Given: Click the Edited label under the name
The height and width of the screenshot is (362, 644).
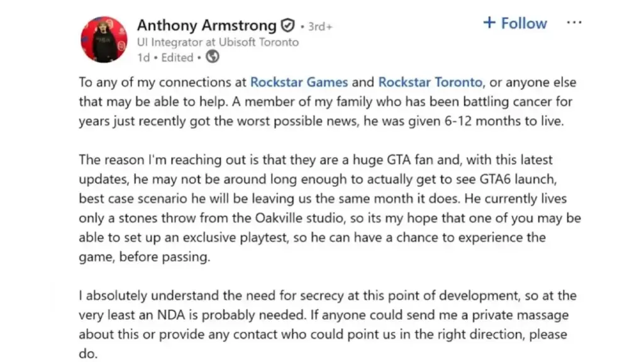Looking at the screenshot, I should (177, 57).
